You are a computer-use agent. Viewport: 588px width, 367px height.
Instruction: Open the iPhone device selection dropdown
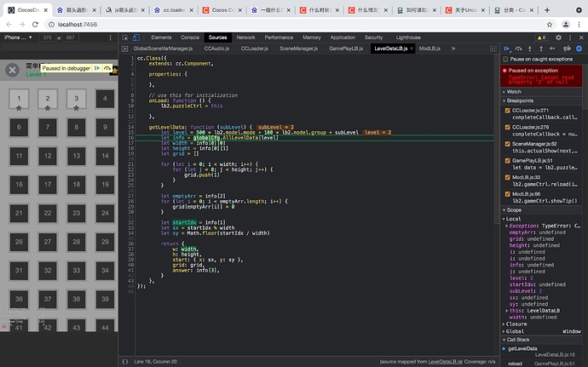pyautogui.click(x=16, y=38)
